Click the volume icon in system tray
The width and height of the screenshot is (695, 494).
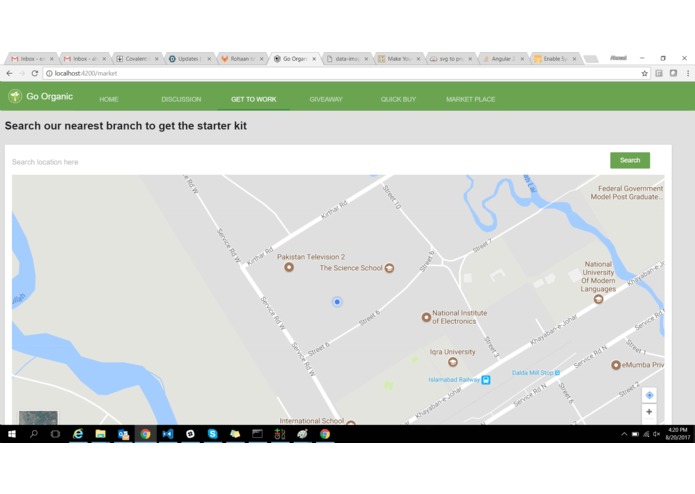(x=656, y=434)
